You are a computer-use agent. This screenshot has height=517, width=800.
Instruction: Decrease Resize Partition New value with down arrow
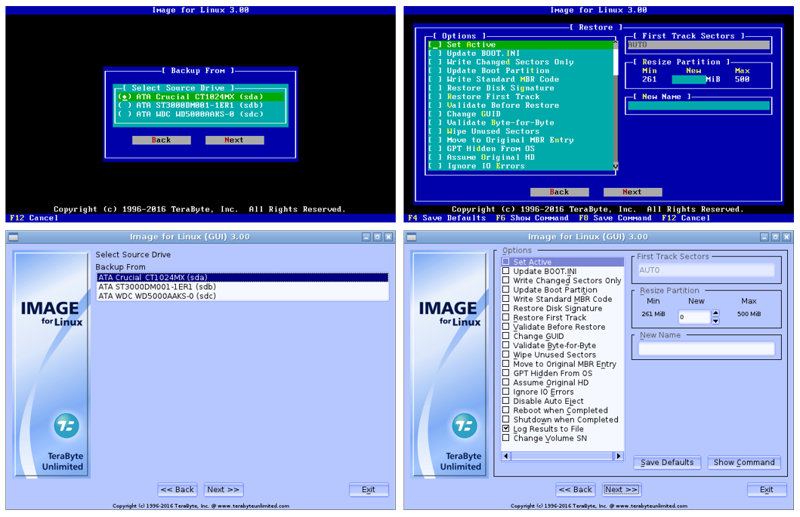point(716,321)
